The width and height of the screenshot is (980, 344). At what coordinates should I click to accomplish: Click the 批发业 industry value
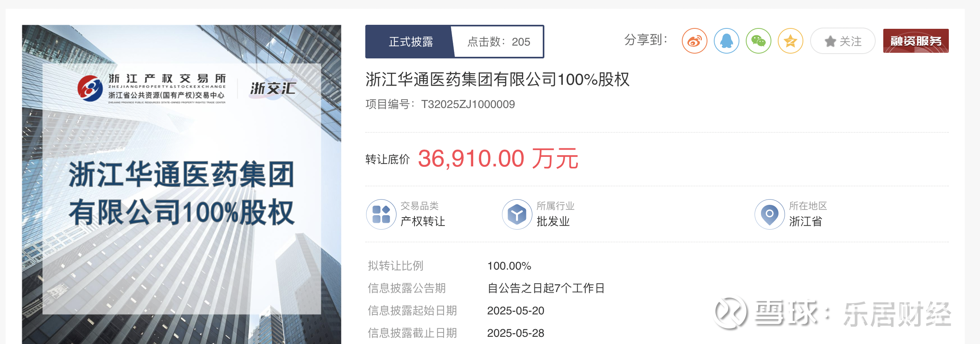point(553,221)
